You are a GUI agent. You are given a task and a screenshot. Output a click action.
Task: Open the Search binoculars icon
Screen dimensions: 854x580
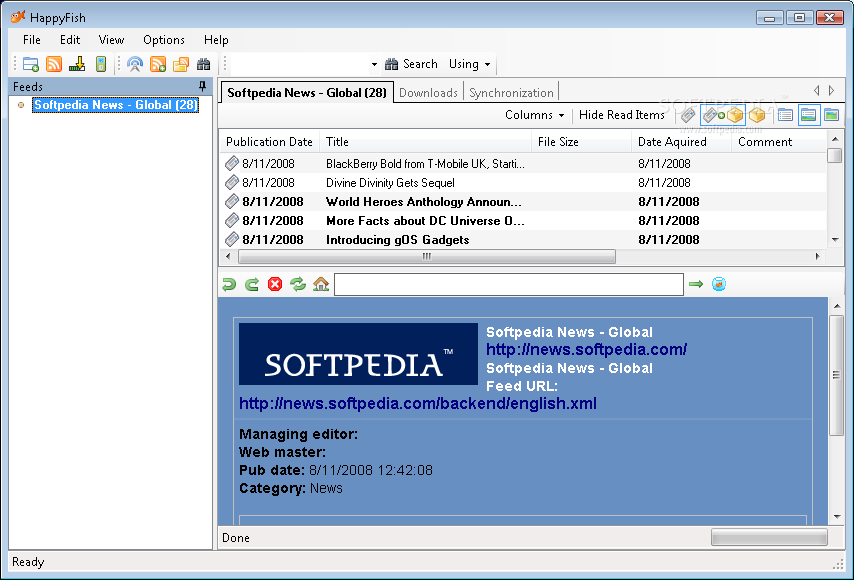click(x=204, y=63)
